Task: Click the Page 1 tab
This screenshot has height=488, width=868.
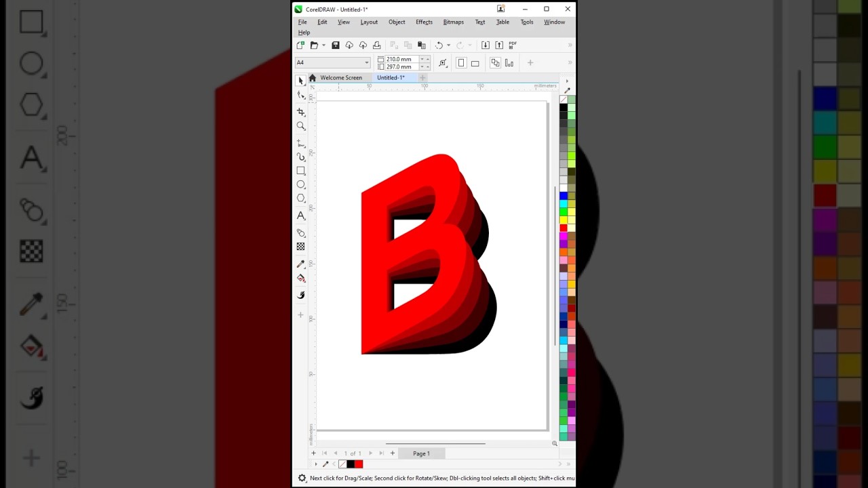Action: click(421, 453)
